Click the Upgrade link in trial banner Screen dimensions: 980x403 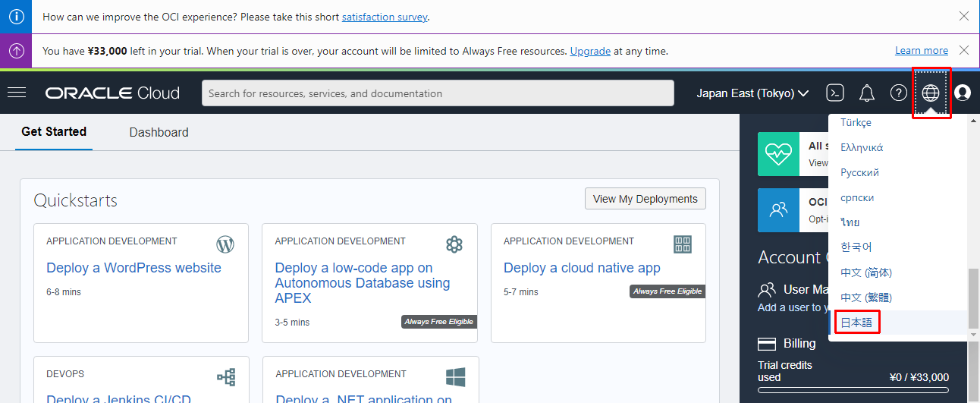[590, 51]
